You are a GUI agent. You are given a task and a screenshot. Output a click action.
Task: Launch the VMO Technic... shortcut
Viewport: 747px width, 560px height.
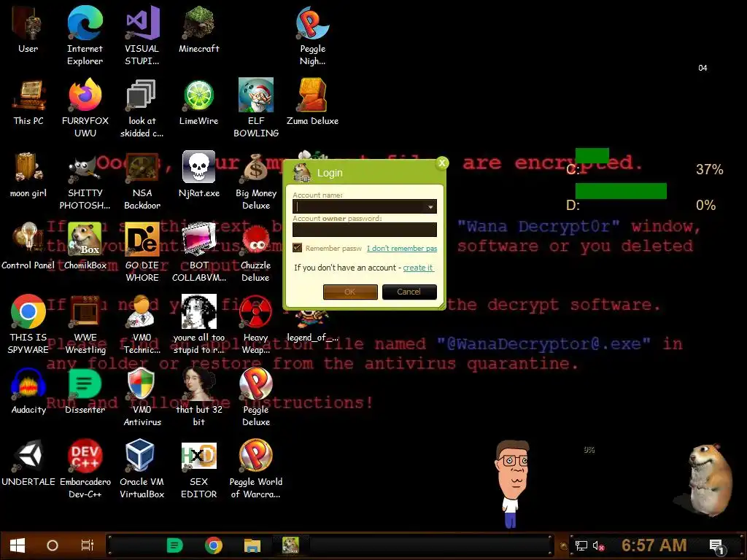coord(142,324)
